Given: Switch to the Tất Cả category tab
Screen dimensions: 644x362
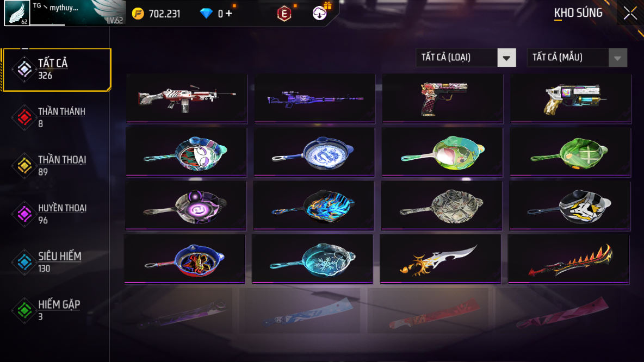Looking at the screenshot, I should pyautogui.click(x=57, y=70).
